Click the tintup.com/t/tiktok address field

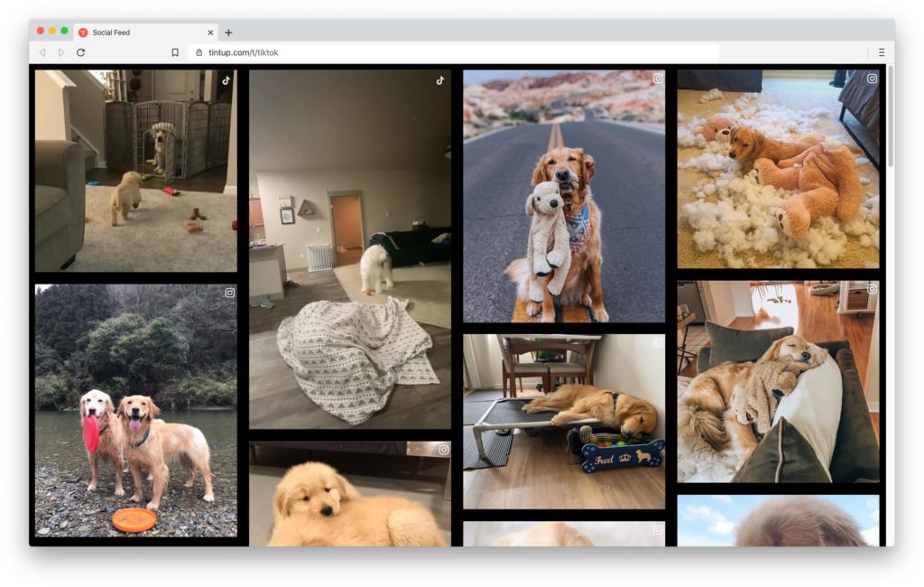point(454,52)
